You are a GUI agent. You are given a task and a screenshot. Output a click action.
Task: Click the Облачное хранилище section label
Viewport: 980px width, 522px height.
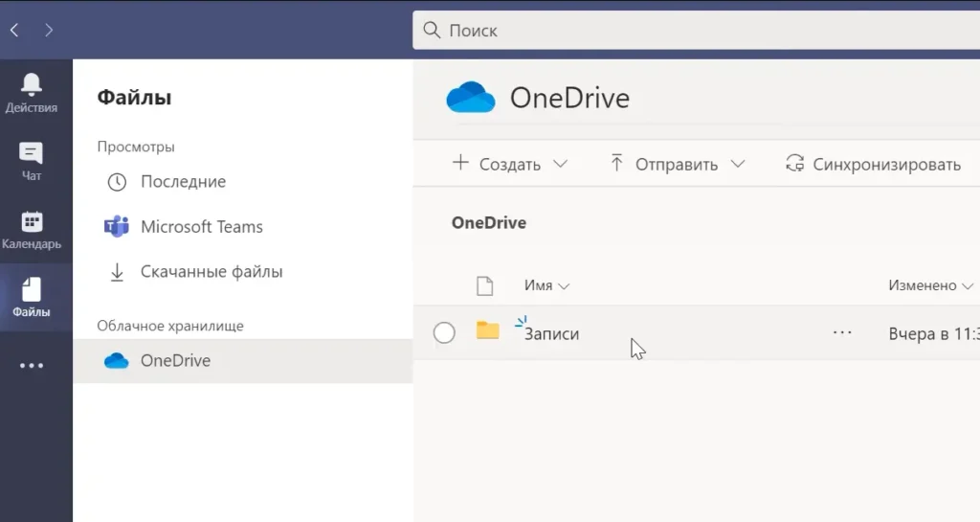click(170, 326)
